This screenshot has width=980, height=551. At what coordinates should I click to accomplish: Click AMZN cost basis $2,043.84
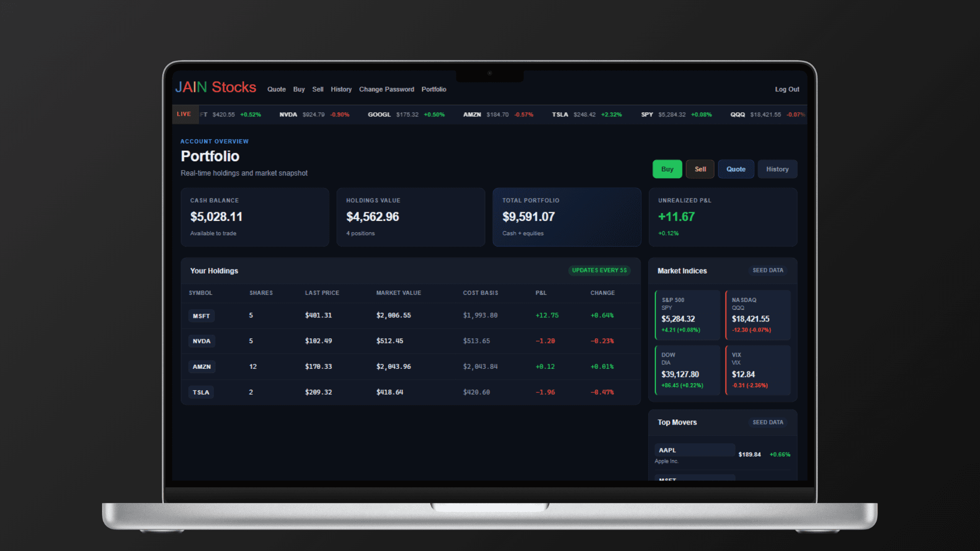480,366
